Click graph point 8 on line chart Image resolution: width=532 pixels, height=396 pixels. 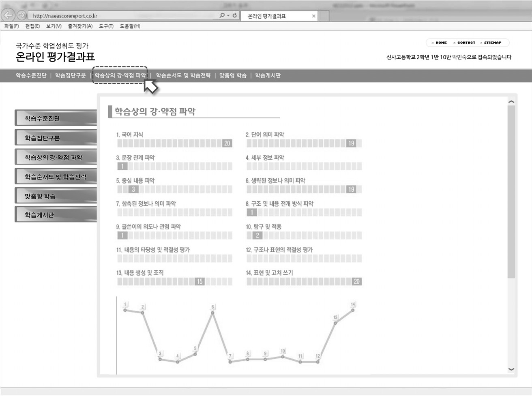[248, 359]
